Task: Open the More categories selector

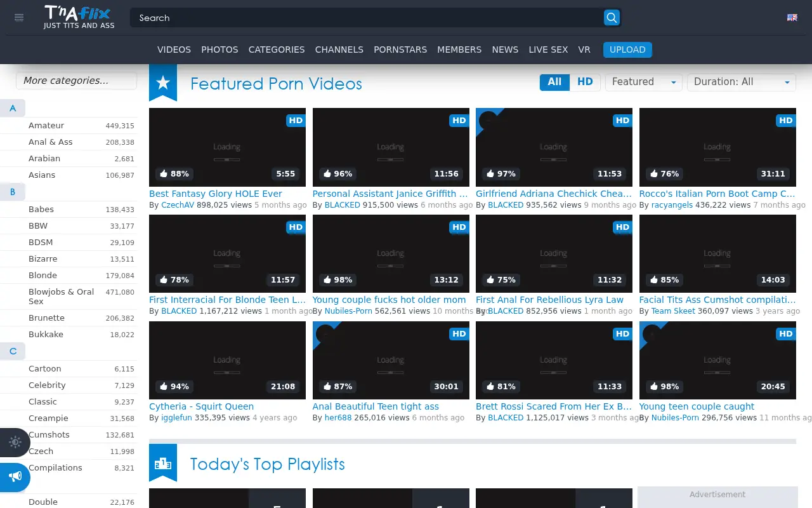Action: [x=76, y=81]
